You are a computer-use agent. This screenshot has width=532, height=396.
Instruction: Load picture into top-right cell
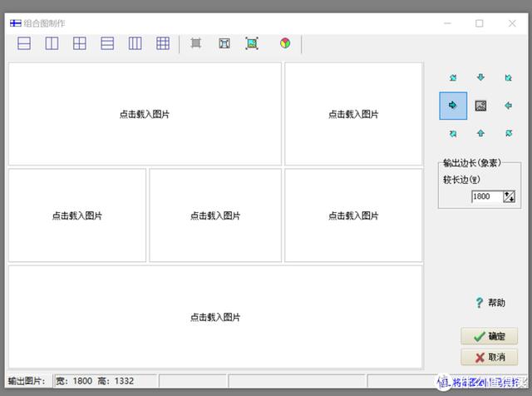click(353, 114)
